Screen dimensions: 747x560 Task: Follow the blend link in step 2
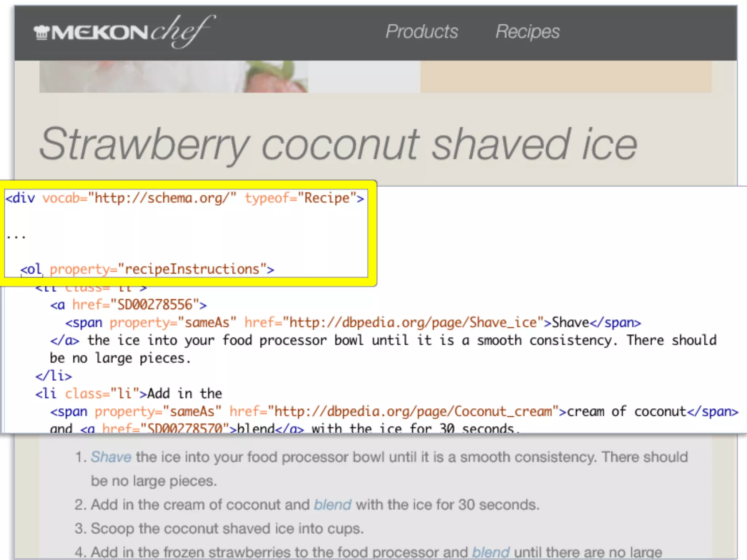click(333, 505)
